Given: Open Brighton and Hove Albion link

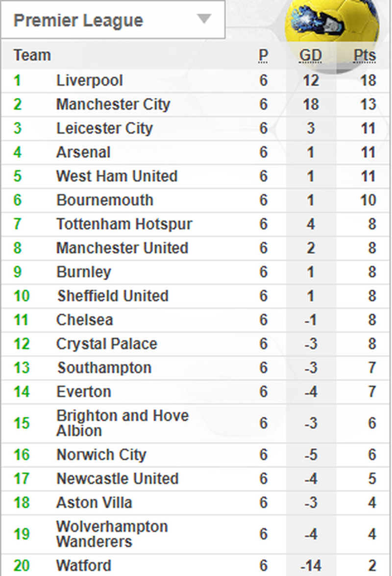Looking at the screenshot, I should pos(122,423).
